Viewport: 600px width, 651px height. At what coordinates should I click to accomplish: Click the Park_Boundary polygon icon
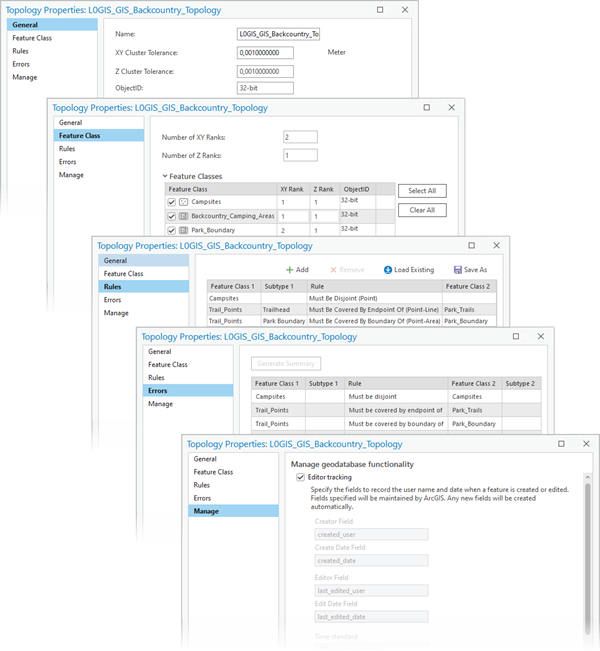pyautogui.click(x=183, y=230)
